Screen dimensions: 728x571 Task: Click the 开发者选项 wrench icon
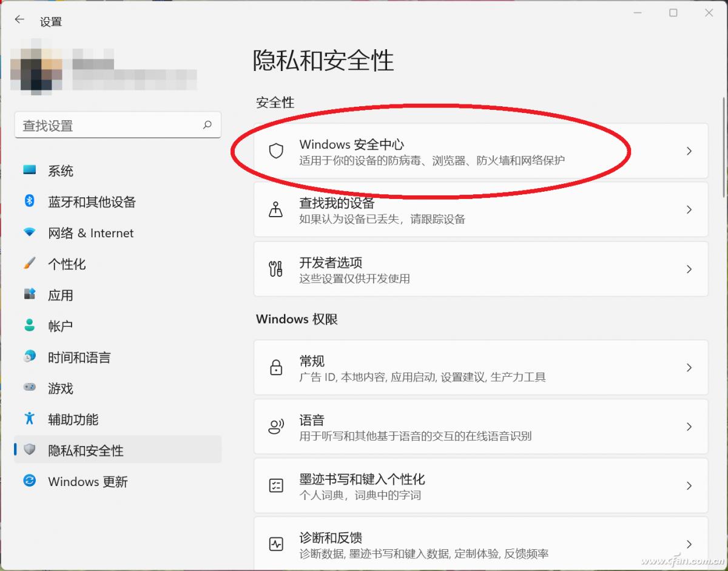(x=277, y=269)
